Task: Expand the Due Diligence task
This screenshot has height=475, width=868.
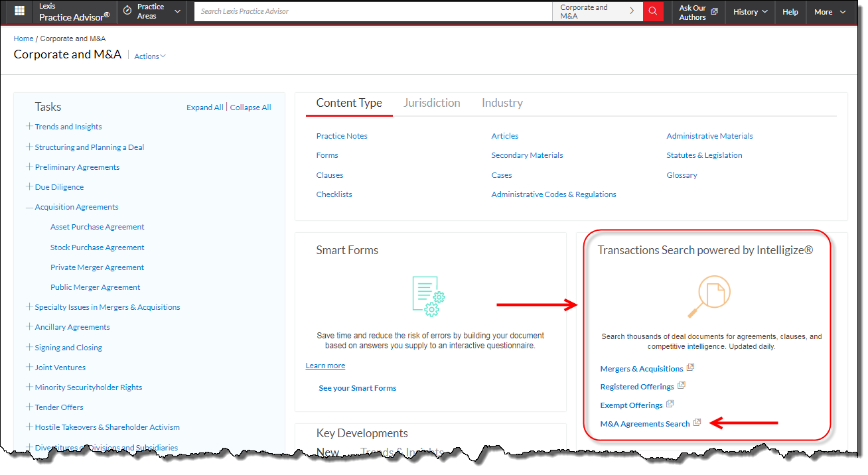Action: click(29, 186)
